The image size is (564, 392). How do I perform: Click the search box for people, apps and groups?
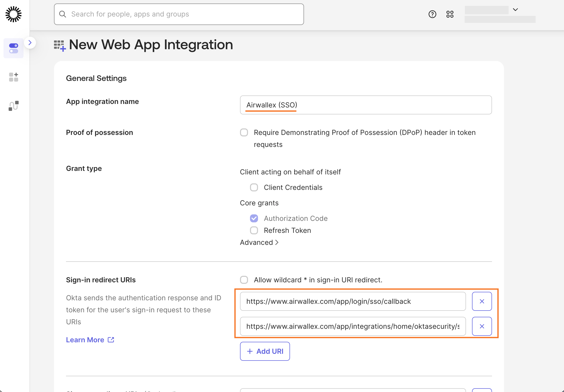pyautogui.click(x=179, y=14)
